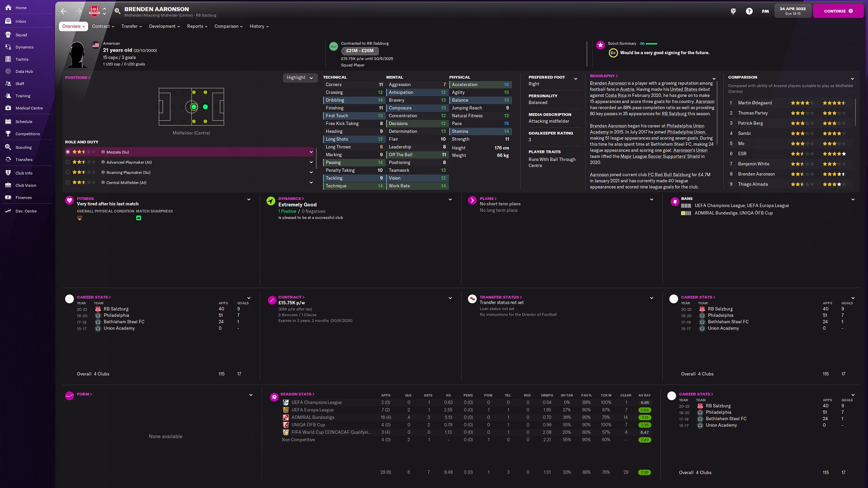The image size is (868, 488).
Task: Go back with the left arrow
Action: point(64,11)
